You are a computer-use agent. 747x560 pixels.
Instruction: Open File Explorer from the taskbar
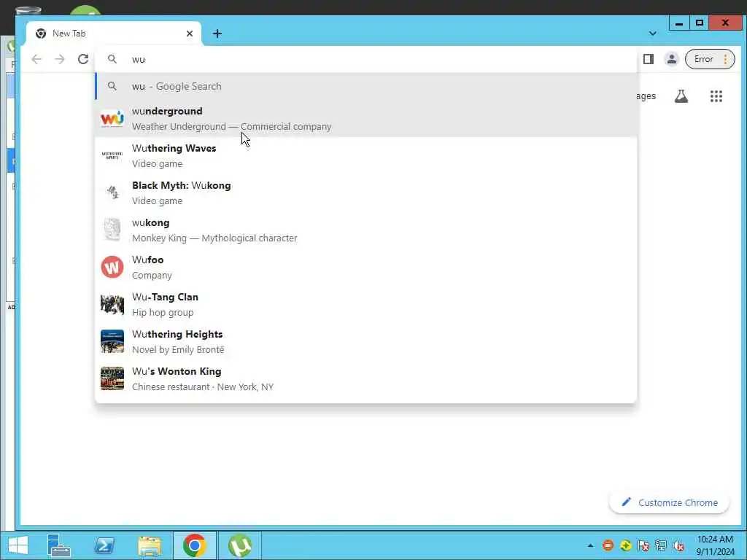tap(149, 545)
